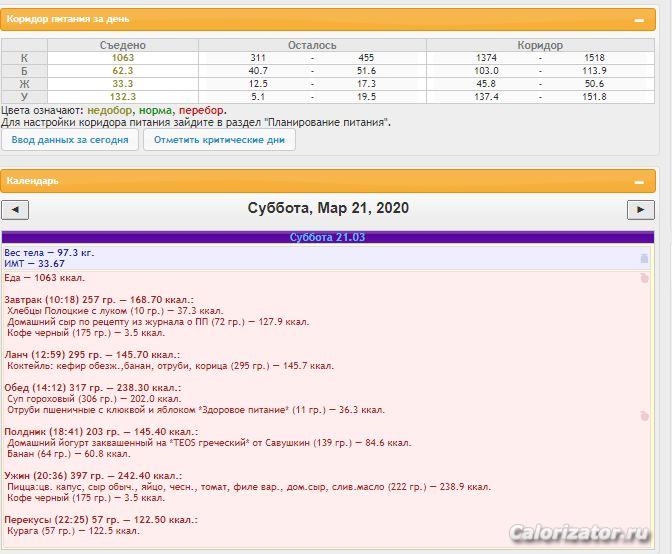Screen dimensions: 672x554
Task: Go to previous day with left arrow
Action: click(x=15, y=209)
